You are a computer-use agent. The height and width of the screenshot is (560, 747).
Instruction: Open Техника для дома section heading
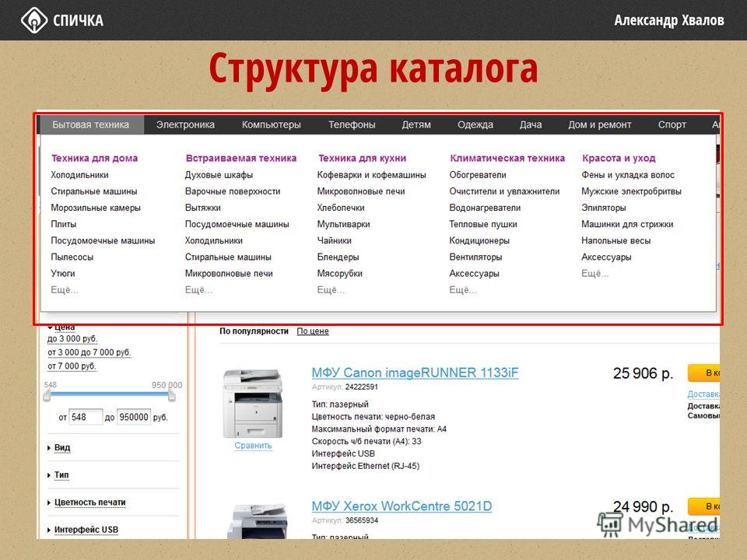[94, 158]
